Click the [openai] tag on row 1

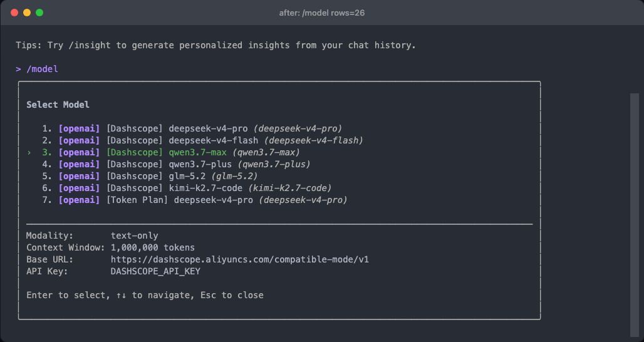click(80, 128)
